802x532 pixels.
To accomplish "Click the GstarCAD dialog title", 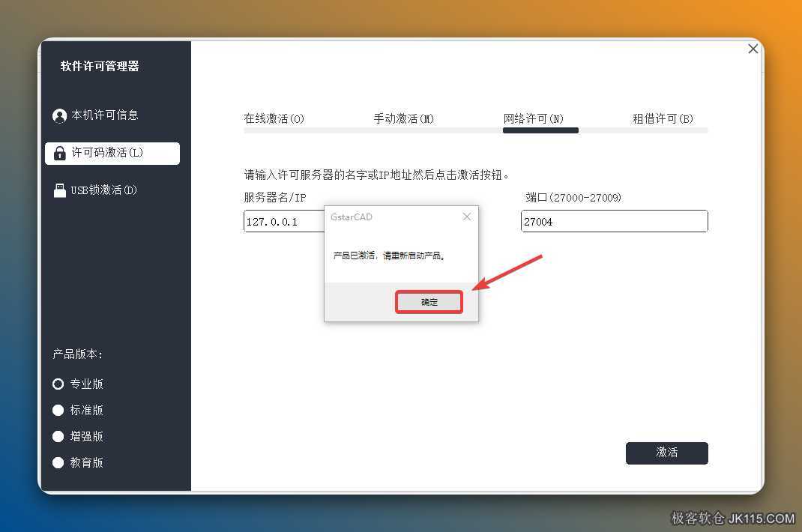I will (352, 217).
